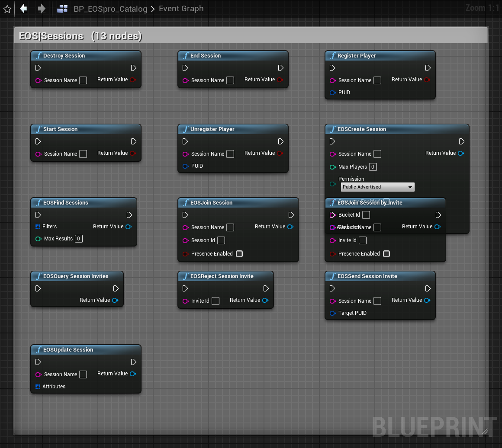Click EOSFind Sessions Filters array pin
The image size is (502, 448).
[38, 227]
